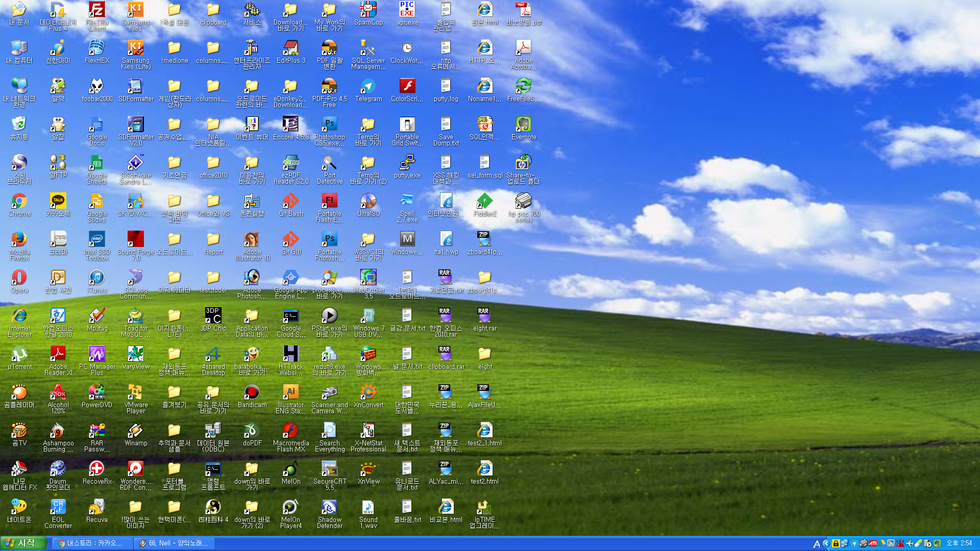980x551 pixels.
Task: Open the FileZilla Client desktop icon
Action: pyautogui.click(x=97, y=16)
